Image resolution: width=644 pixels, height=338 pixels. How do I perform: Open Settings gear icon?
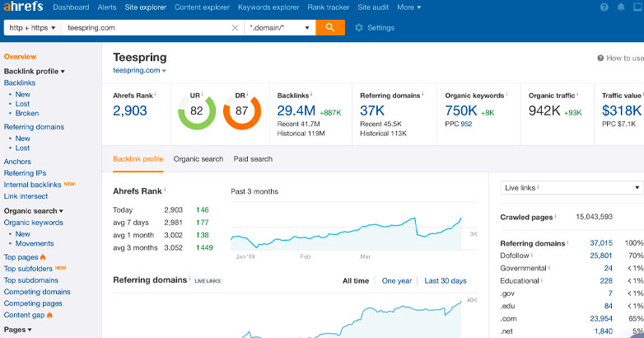359,27
